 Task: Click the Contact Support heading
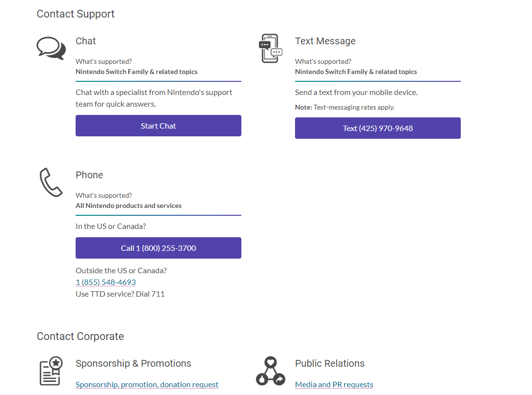pos(75,14)
